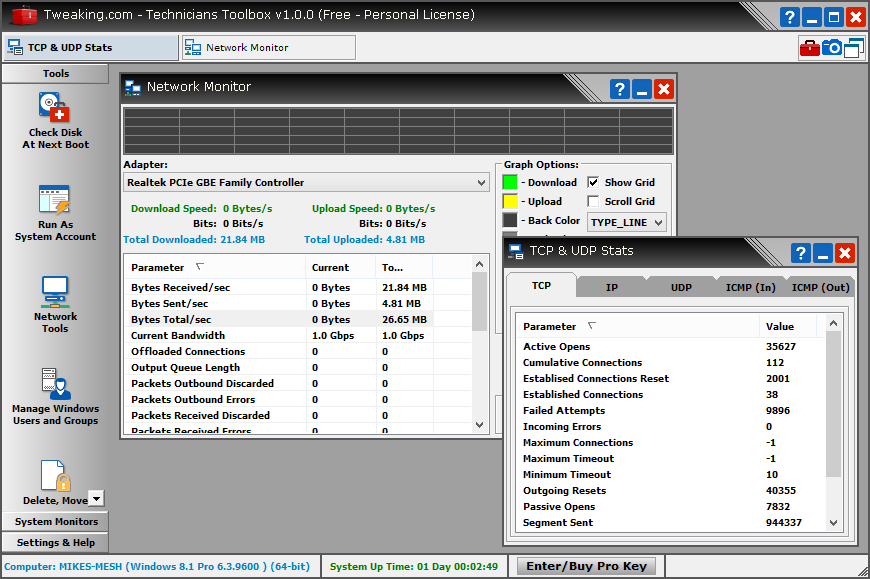
Task: Select the IP tab
Action: [611, 287]
